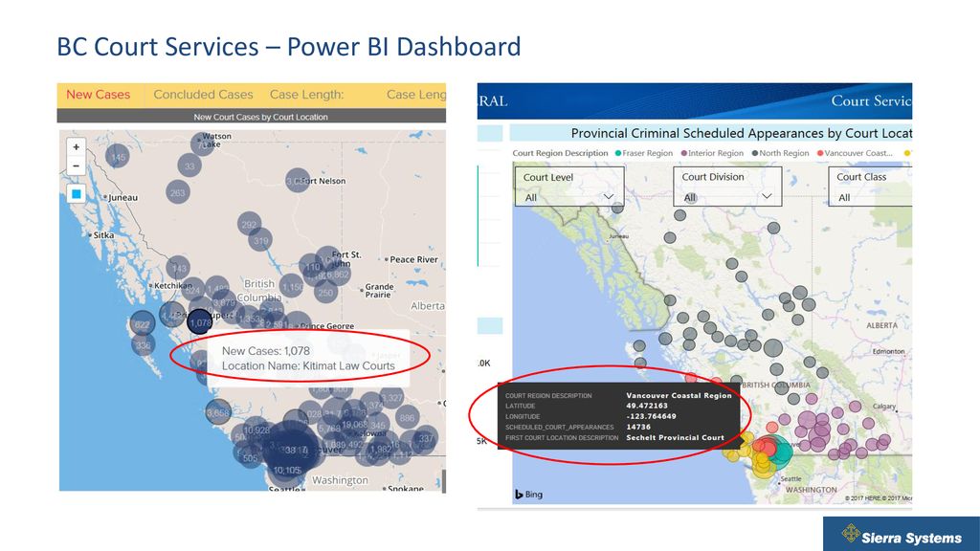The height and width of the screenshot is (551, 980).
Task: Click the Sitka map label
Action: (103, 235)
